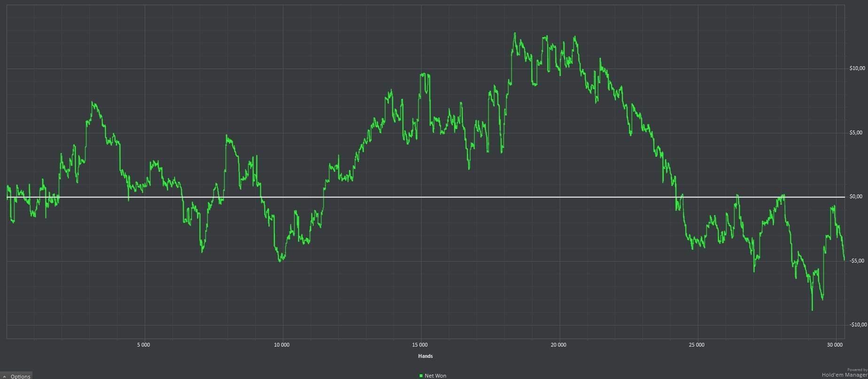Screen dimensions: 868x379
Task: Click the 20 000 hands axis label
Action: pos(558,345)
